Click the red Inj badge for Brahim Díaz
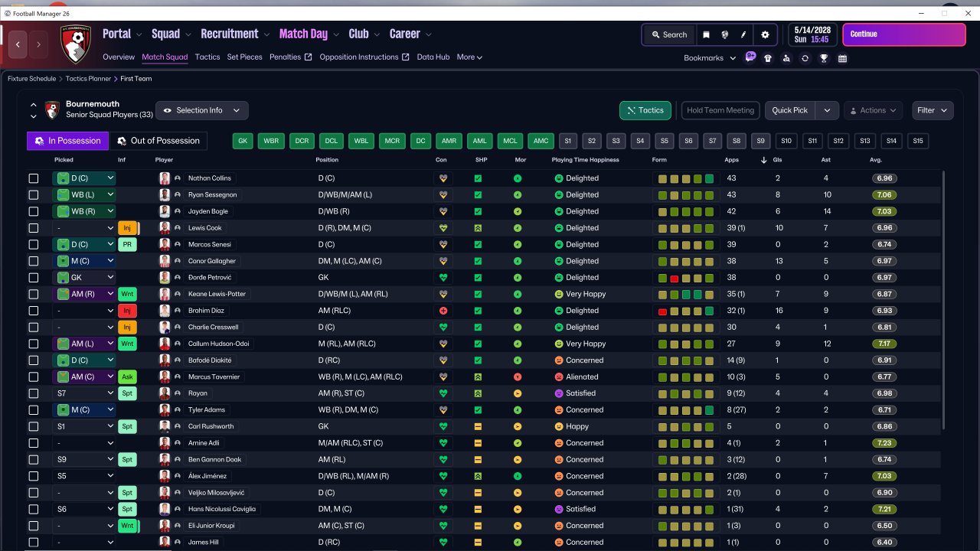Image resolution: width=980 pixels, height=551 pixels. pos(128,311)
